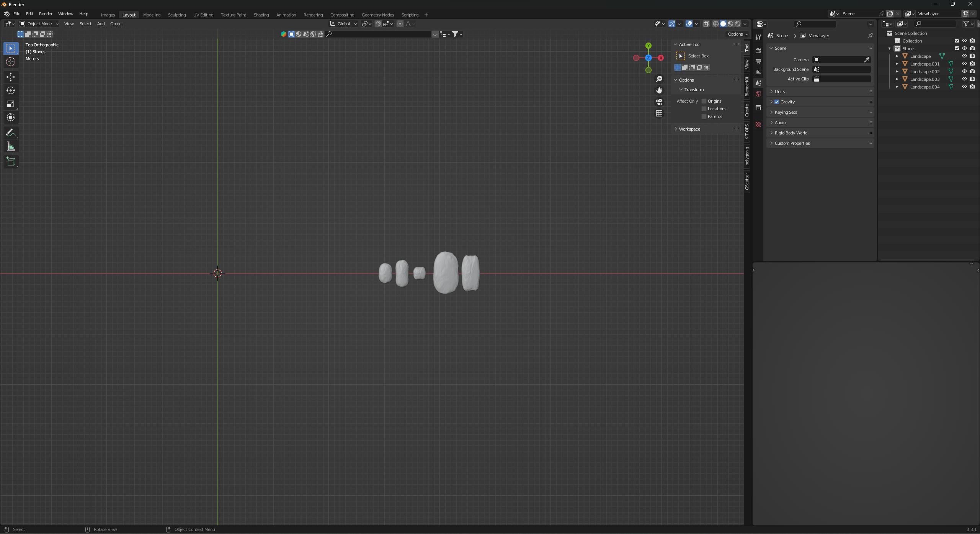
Task: Click the camera eyedropper icon
Action: (x=867, y=60)
